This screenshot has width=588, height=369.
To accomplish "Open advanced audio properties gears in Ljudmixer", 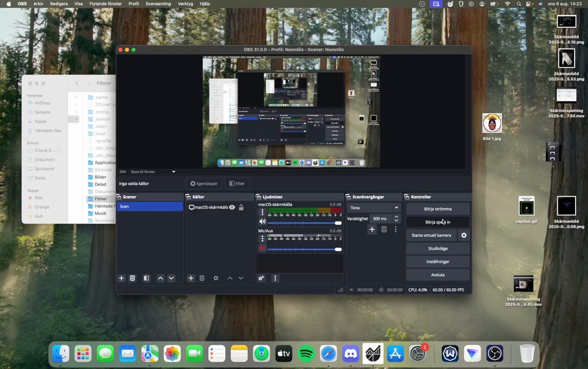I will coord(261,278).
